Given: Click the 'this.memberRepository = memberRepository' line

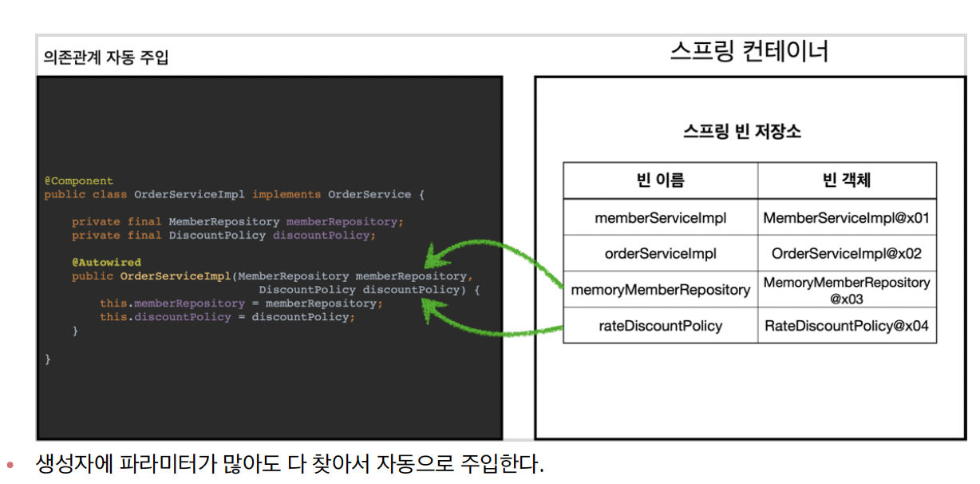Looking at the screenshot, I should [x=242, y=303].
